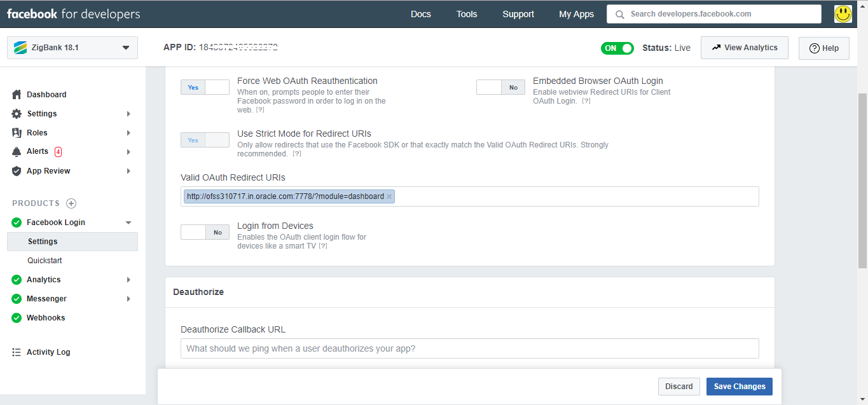Switch the app ON status toggle

(617, 48)
